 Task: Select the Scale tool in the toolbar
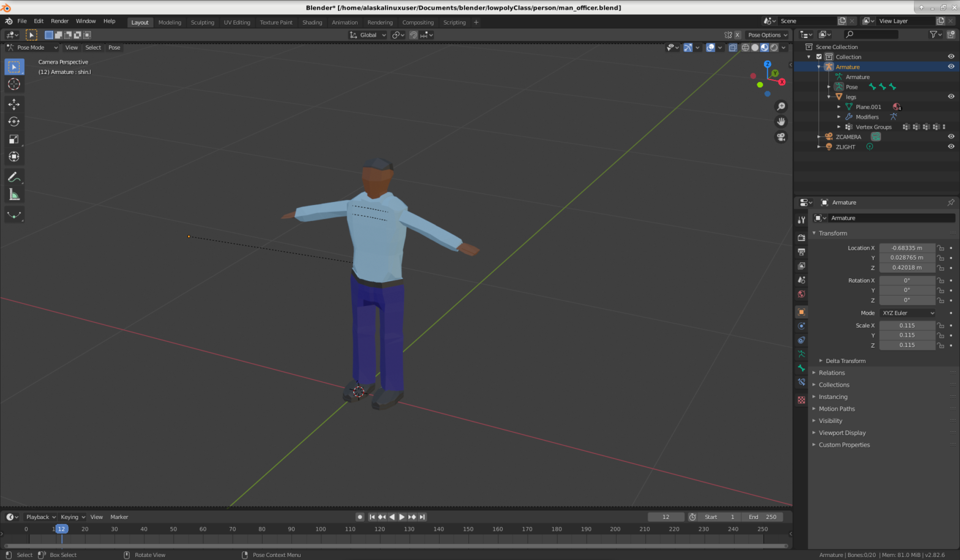click(14, 139)
